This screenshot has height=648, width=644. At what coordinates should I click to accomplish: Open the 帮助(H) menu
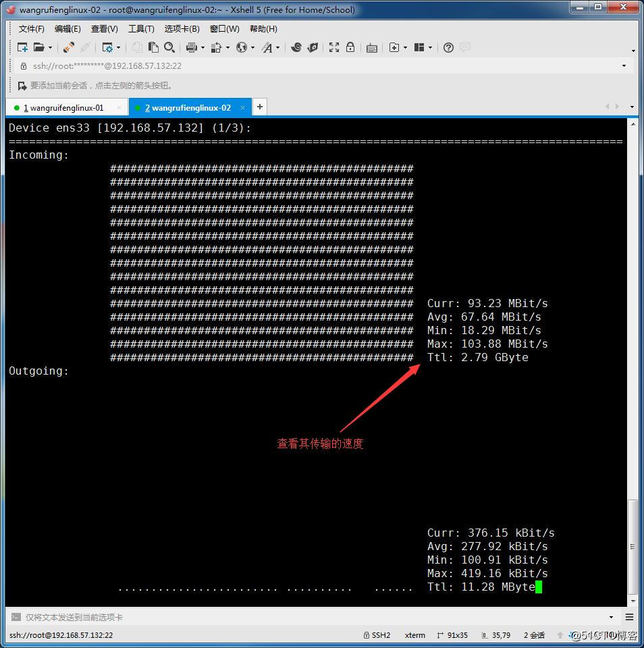tap(263, 28)
